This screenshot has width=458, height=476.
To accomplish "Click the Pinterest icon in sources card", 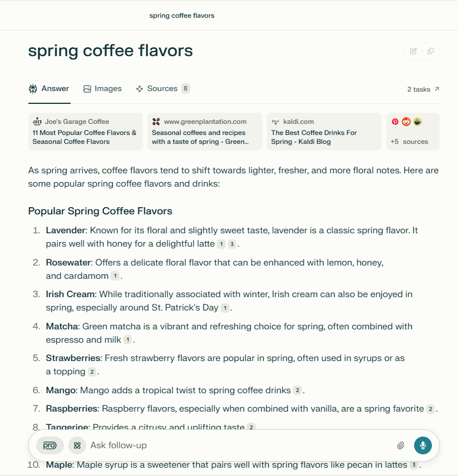I will coord(395,122).
